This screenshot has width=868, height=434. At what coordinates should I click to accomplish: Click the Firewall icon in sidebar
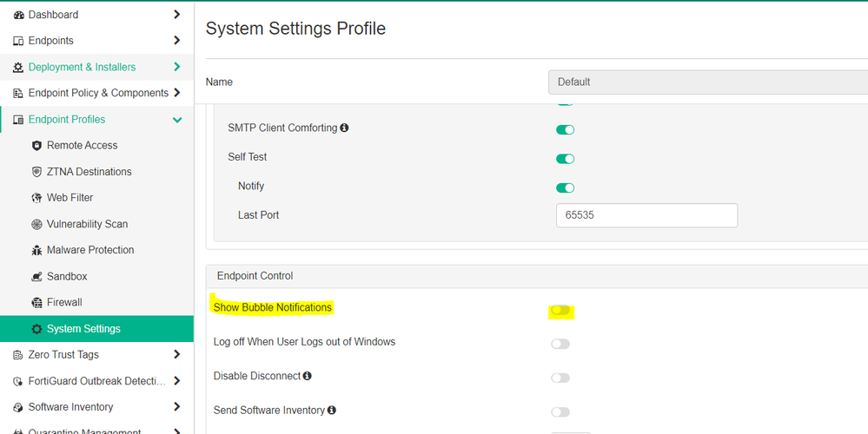[x=36, y=303]
